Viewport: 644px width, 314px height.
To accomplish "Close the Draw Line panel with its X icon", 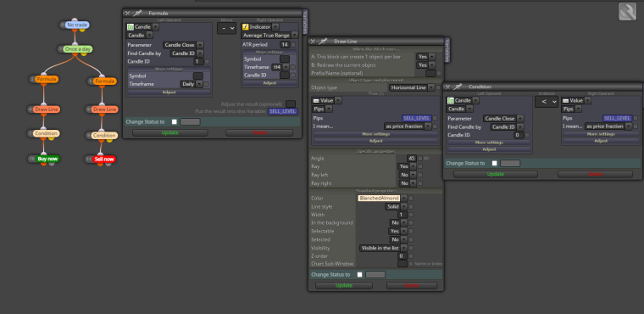I will (313, 41).
